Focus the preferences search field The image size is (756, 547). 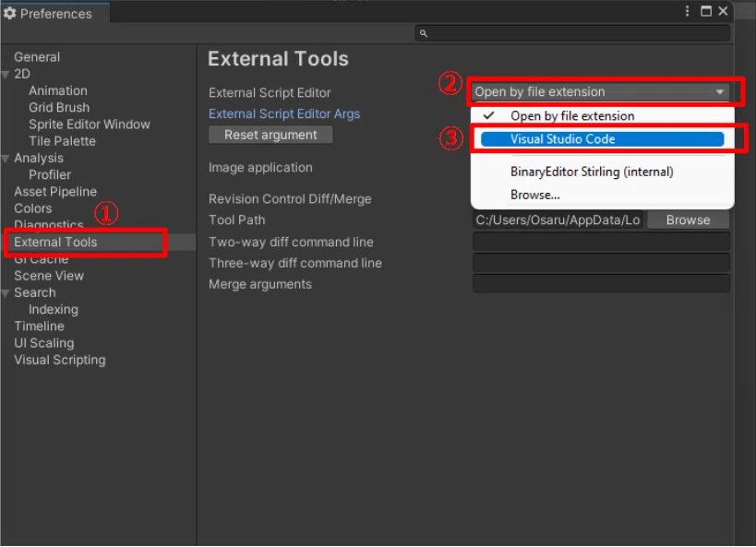[572, 33]
